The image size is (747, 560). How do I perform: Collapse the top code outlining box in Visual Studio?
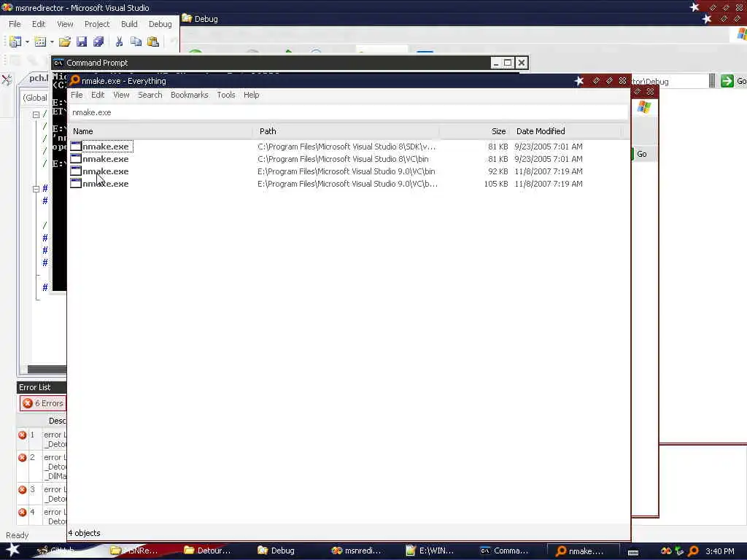click(36, 114)
